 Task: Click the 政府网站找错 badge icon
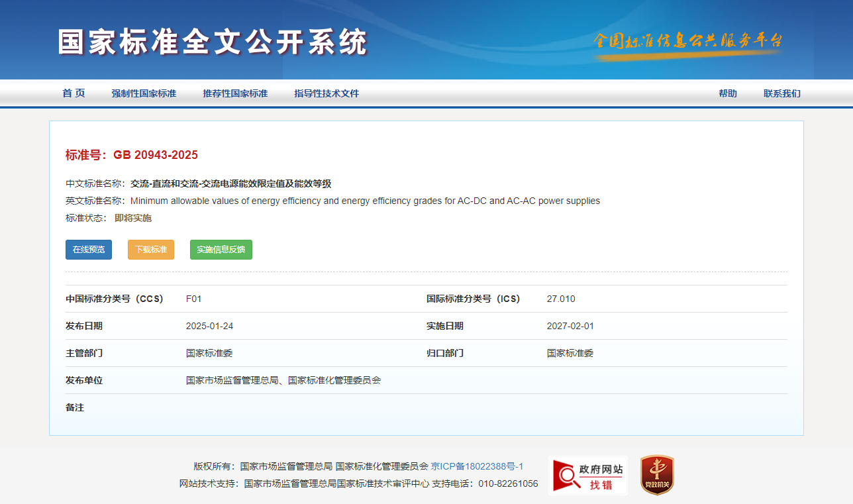click(x=588, y=476)
